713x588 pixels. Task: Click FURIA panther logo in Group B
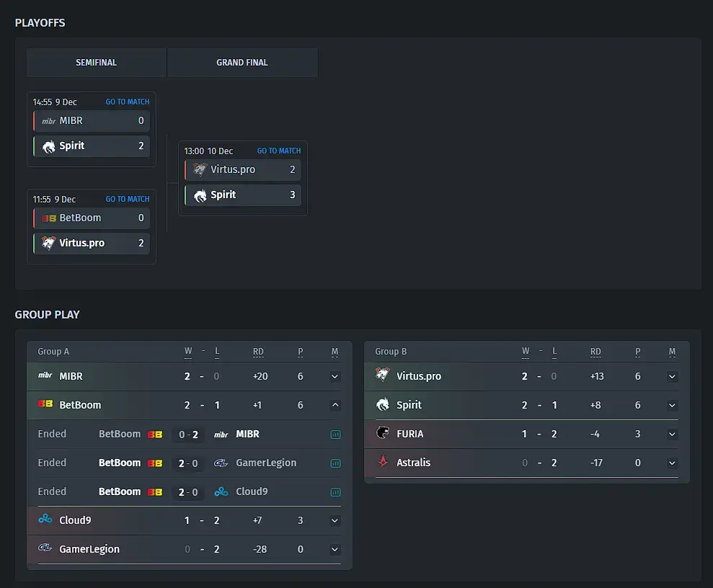coord(383,432)
